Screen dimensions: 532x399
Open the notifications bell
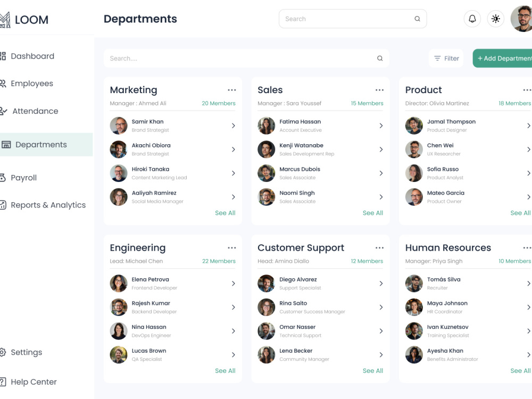(x=472, y=19)
